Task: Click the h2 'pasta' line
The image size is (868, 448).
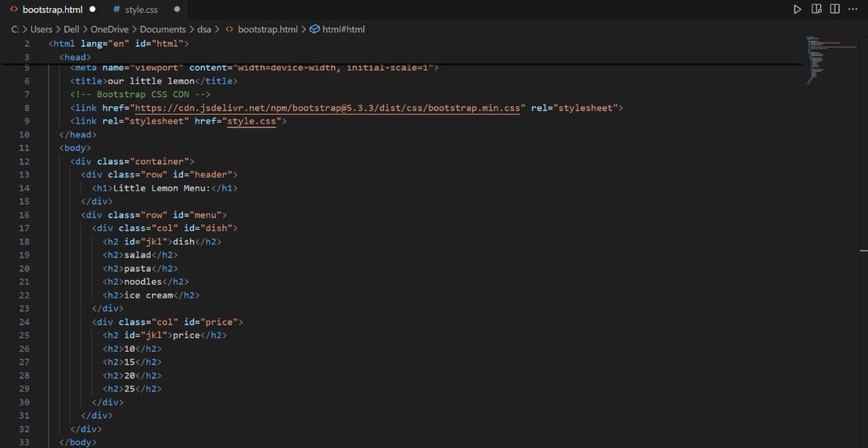Action: [140, 268]
